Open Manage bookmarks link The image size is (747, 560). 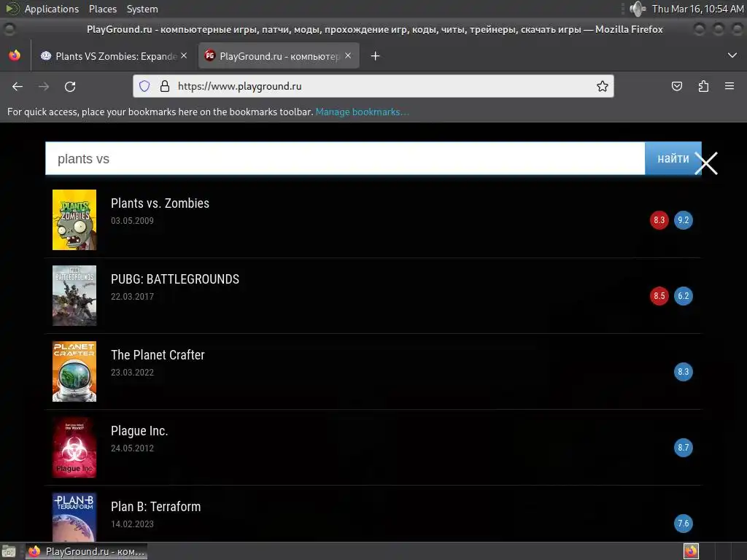[362, 112]
